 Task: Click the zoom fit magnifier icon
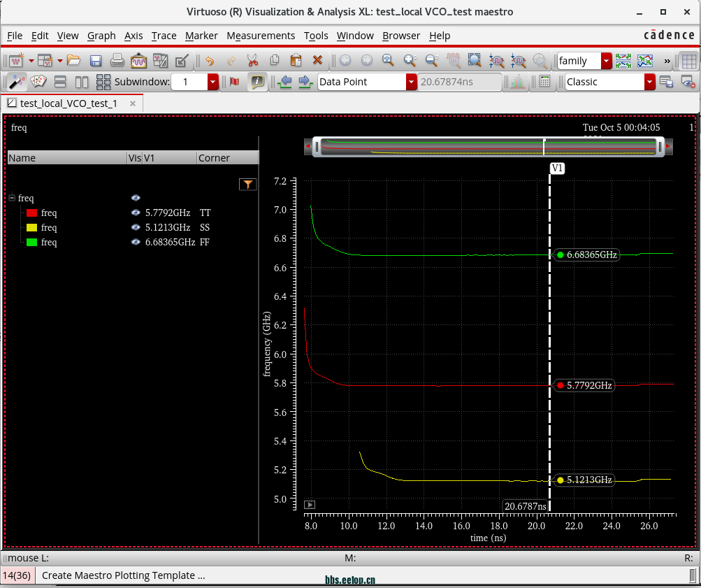click(388, 60)
